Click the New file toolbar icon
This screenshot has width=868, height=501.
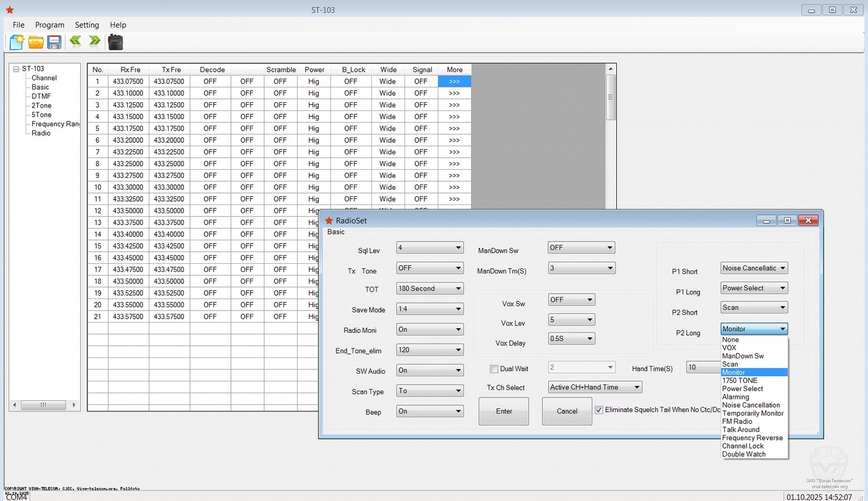[16, 42]
